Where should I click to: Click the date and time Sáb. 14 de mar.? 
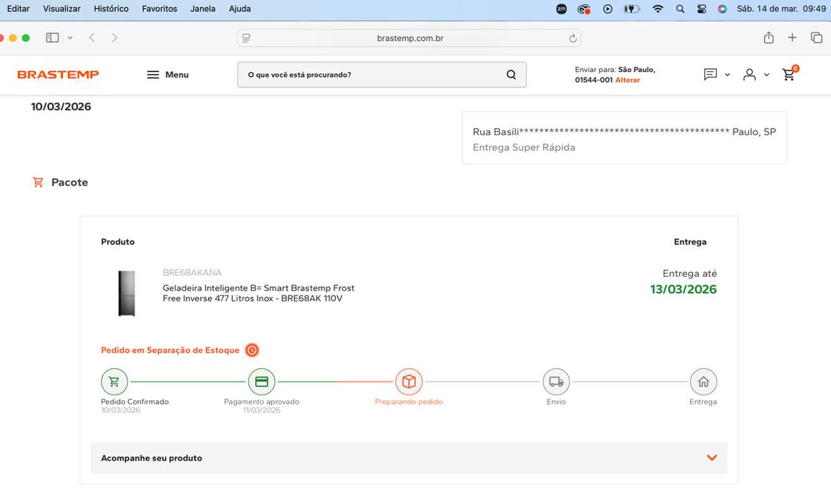point(780,9)
